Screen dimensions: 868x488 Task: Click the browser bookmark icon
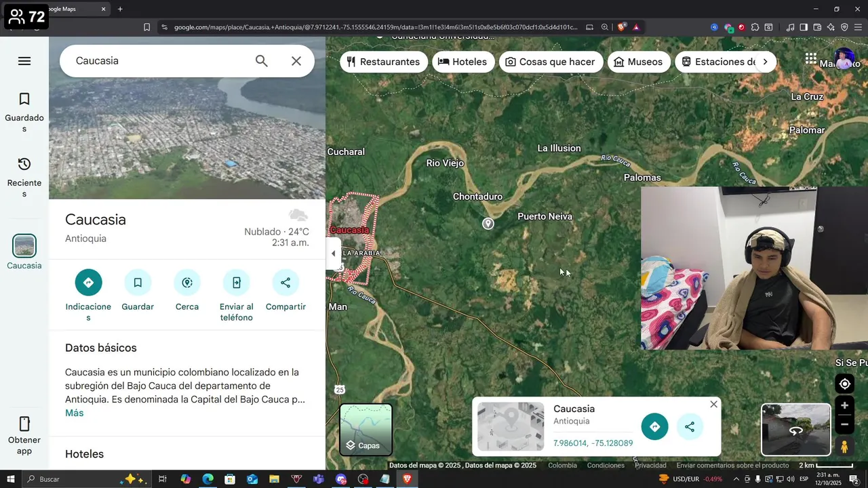coord(146,27)
